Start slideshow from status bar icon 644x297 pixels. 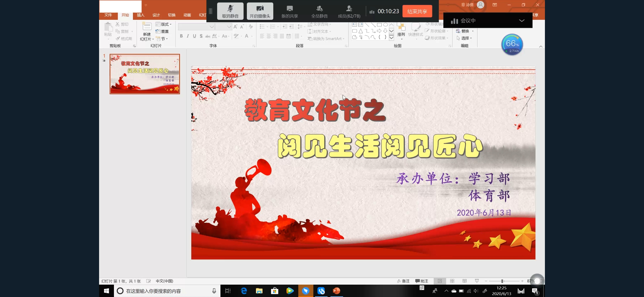pyautogui.click(x=477, y=281)
